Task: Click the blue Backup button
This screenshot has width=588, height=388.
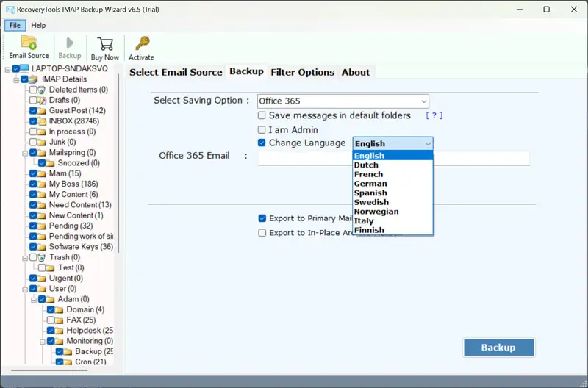Action: click(x=498, y=348)
